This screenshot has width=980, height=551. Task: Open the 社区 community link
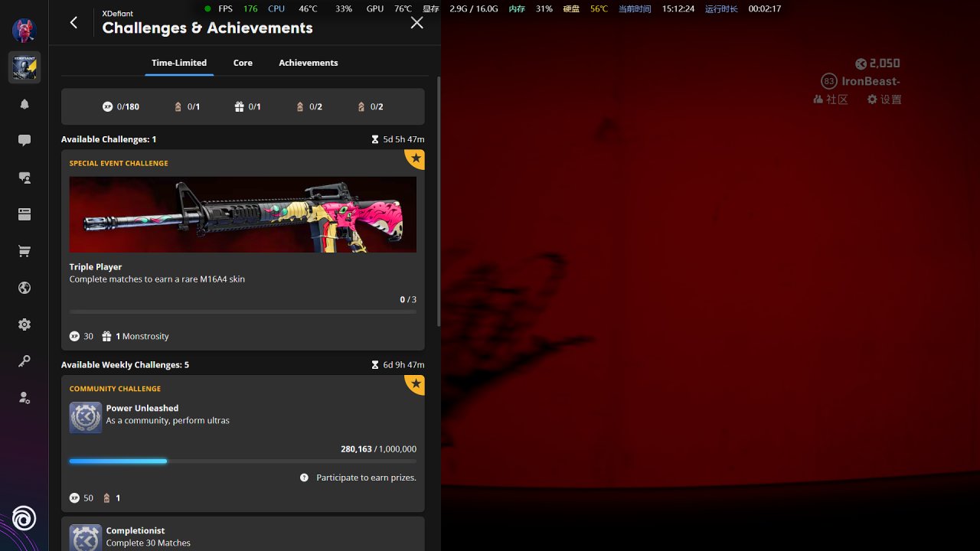click(x=831, y=99)
